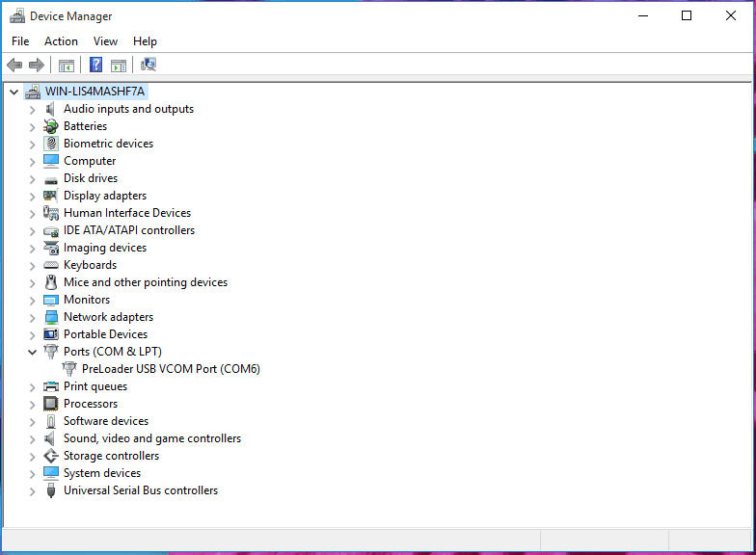Click the Universal Serial Bus controllers plug icon
756x555 pixels.
pos(51,490)
